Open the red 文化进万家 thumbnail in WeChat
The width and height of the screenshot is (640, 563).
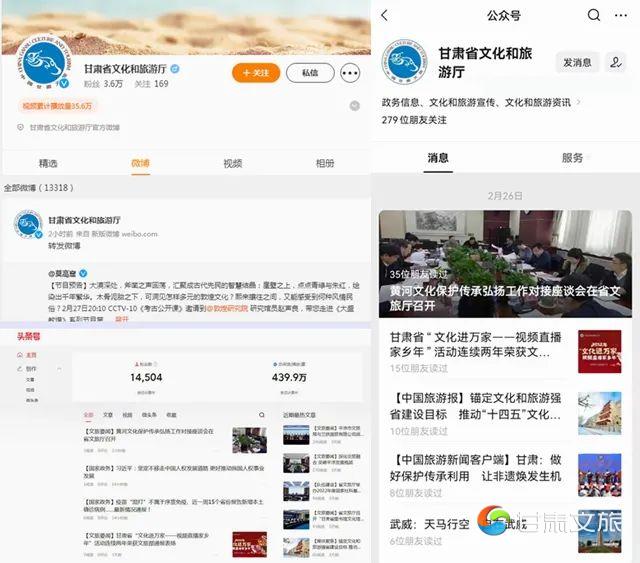pos(600,352)
